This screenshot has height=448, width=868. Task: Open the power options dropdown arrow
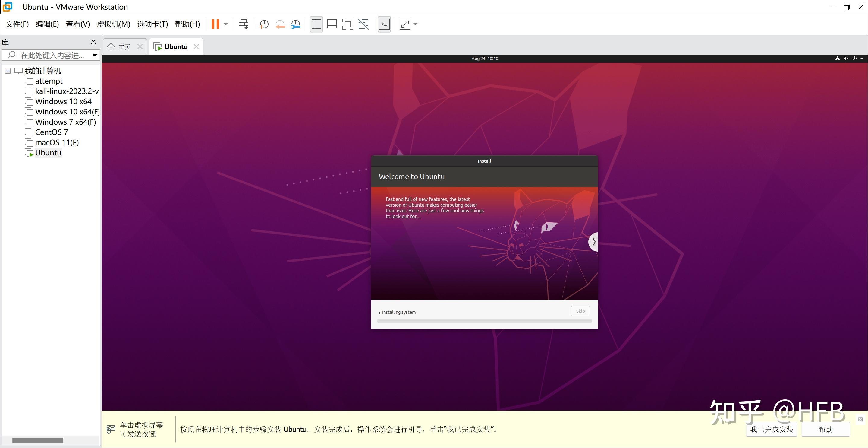coord(226,24)
